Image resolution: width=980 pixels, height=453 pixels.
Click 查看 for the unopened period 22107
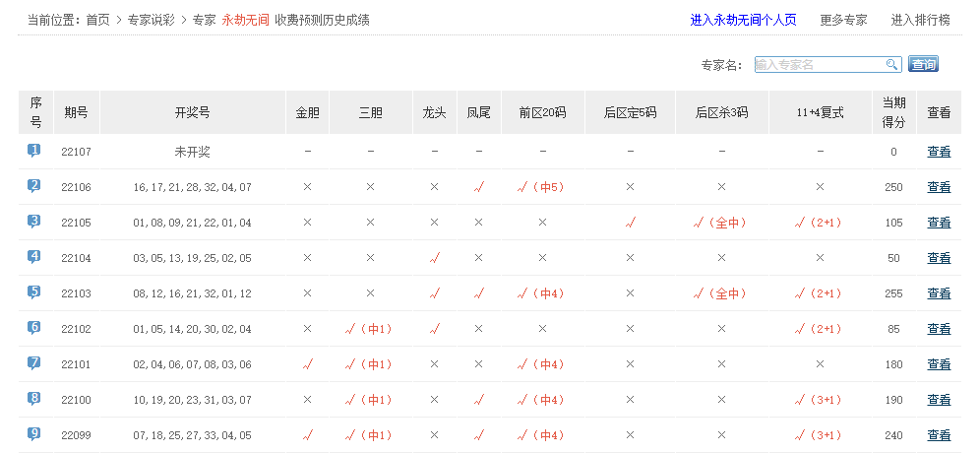click(939, 152)
